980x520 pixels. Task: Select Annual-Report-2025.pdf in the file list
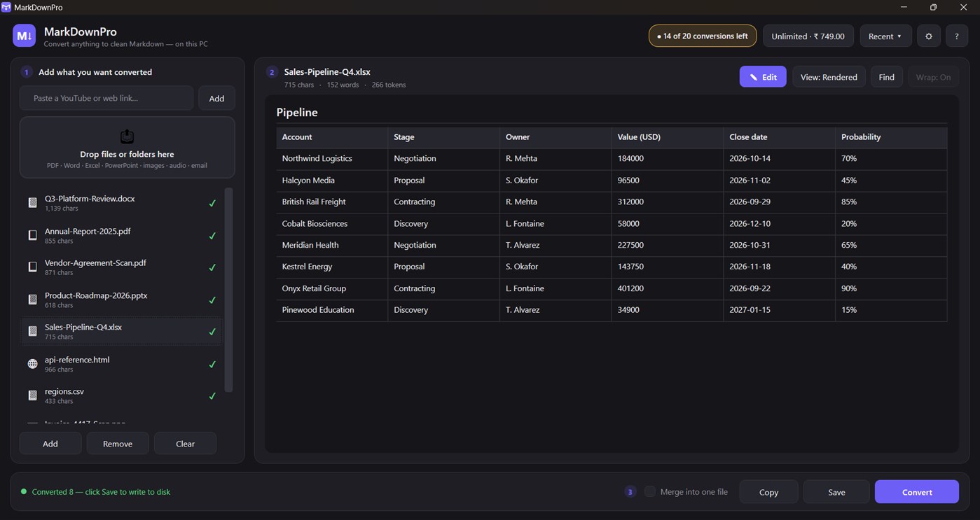tap(122, 235)
